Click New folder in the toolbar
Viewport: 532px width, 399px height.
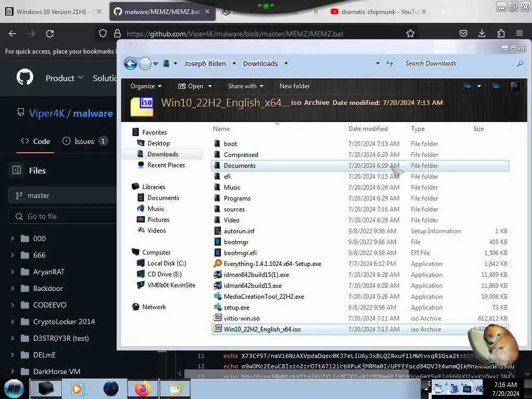(x=295, y=86)
